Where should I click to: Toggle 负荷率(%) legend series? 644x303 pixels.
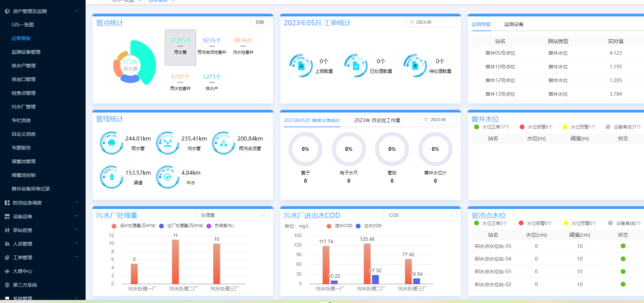(220, 226)
